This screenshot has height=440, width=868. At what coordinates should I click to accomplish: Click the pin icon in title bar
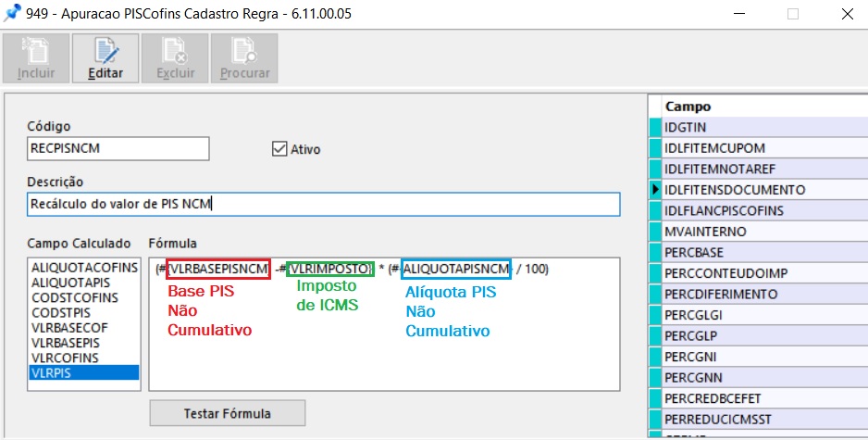(12, 13)
